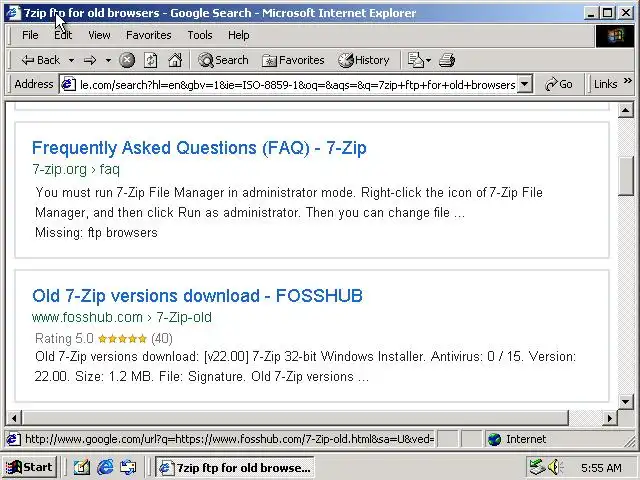Click the 5:55 AM system clock
640x480 pixels.
(601, 468)
